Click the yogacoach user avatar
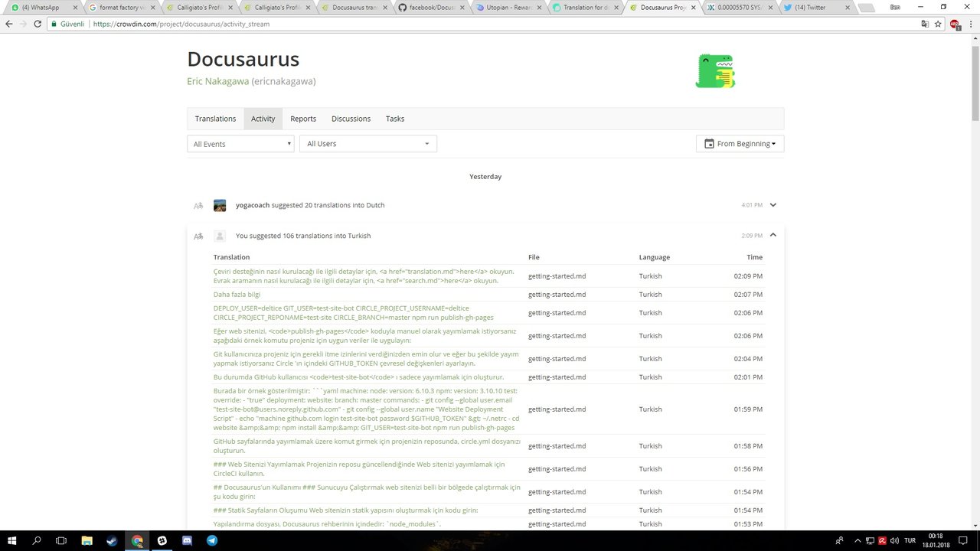980x551 pixels. point(220,205)
